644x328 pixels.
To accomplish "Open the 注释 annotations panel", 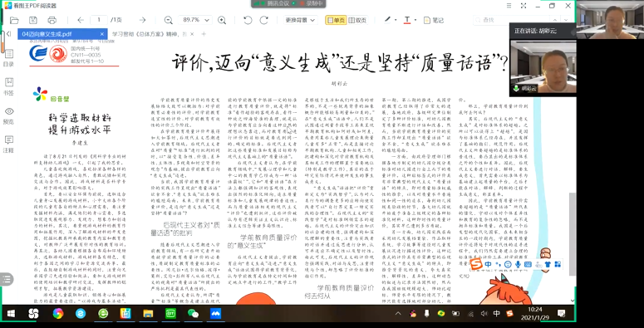I will 8,144.
